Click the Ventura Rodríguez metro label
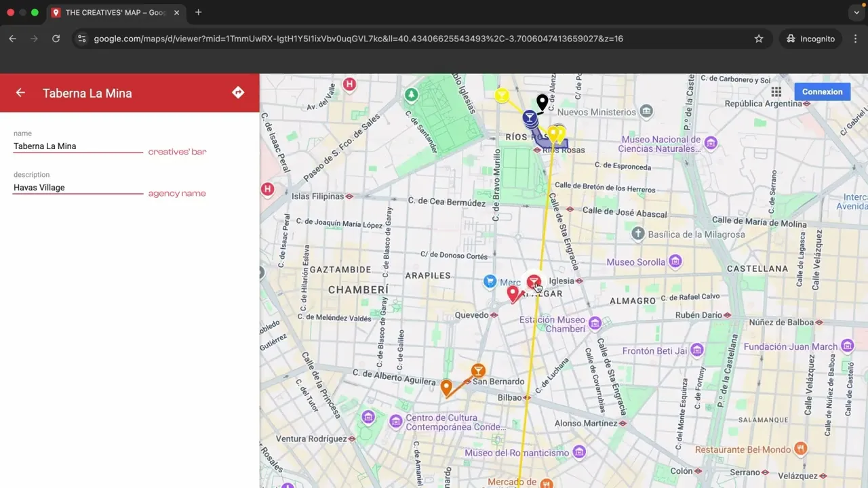The width and height of the screenshot is (868, 488). 312,439
